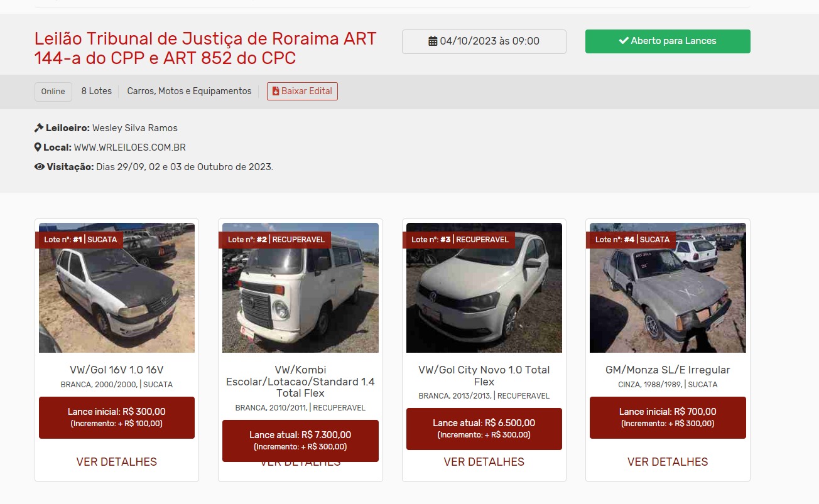Click the Lote nº #3 RECUPERAVEL badge

click(458, 240)
